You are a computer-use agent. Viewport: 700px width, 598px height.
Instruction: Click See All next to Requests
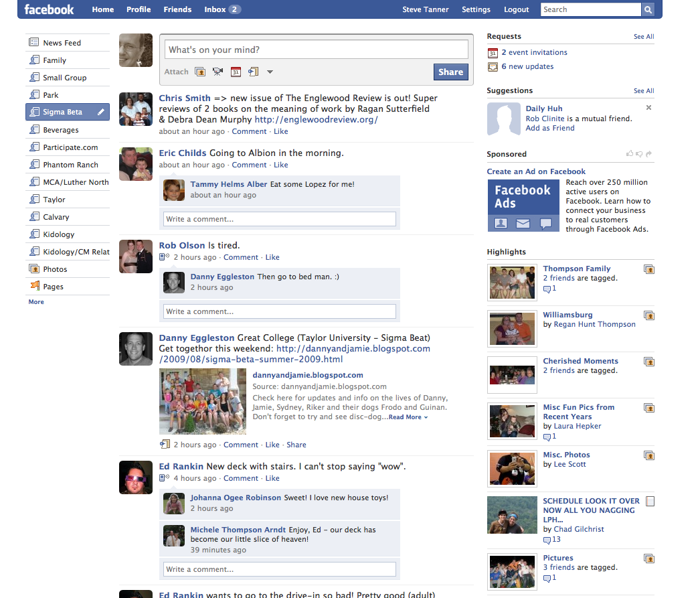pyautogui.click(x=644, y=37)
